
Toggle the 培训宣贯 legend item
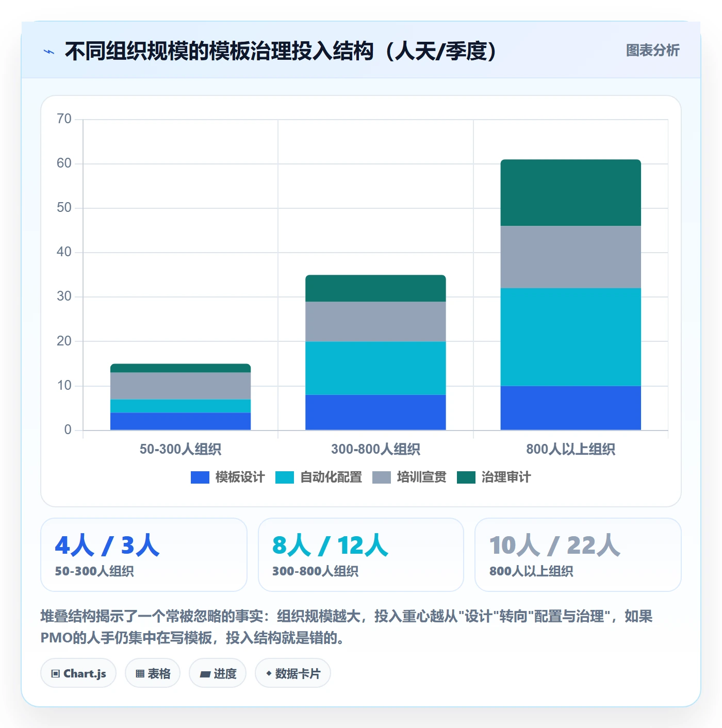click(x=409, y=477)
